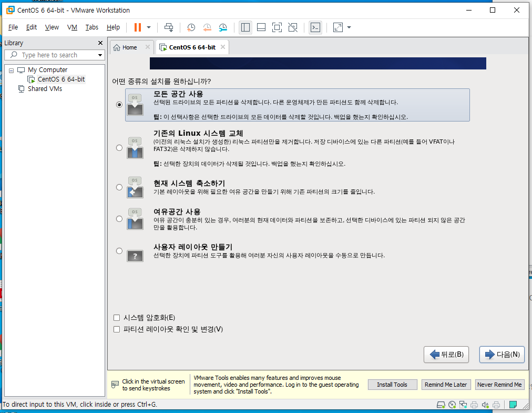Screen dimensions: 532x413
Task: Click the '다음(N)' next button
Action: [x=502, y=355]
